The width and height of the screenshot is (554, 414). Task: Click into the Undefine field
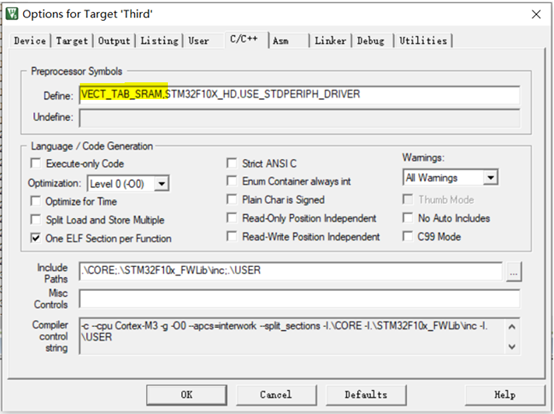[299, 118]
